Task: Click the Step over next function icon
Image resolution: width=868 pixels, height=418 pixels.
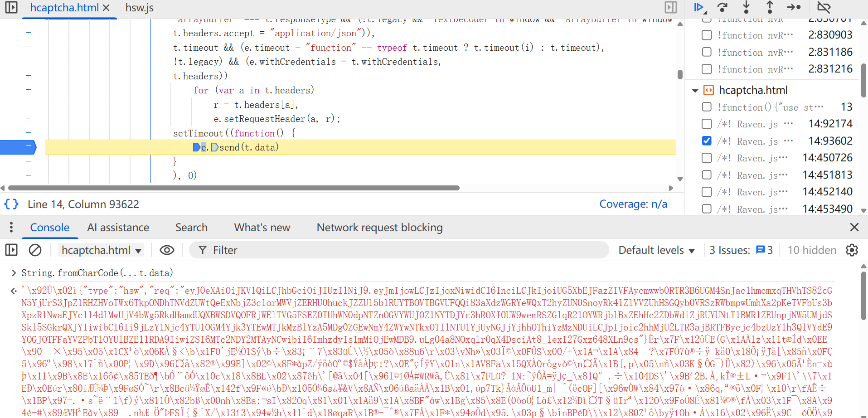Action: pyautogui.click(x=722, y=7)
